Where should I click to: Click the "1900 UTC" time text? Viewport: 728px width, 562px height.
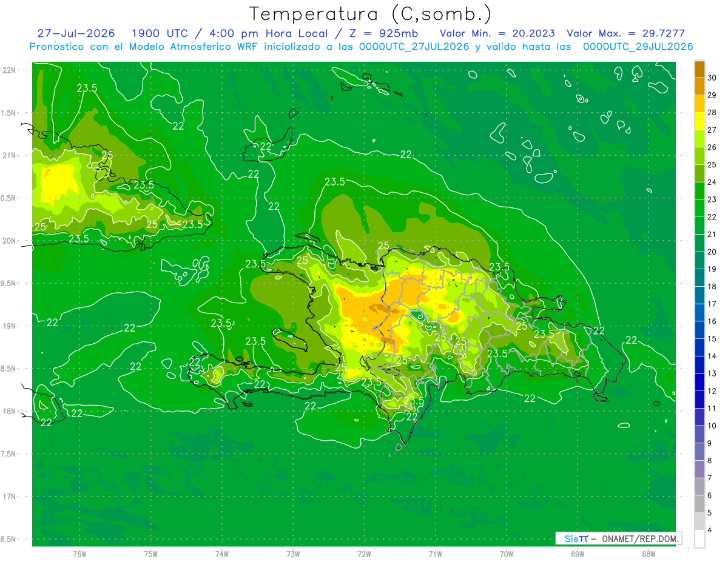click(159, 33)
